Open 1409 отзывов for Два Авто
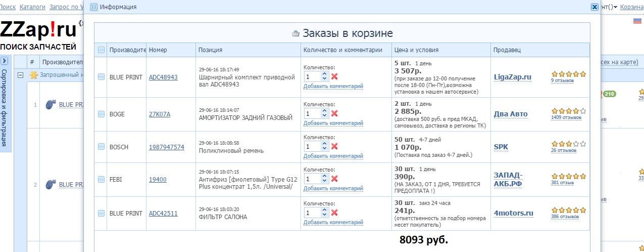The height and width of the screenshot is (252, 644). coord(566,117)
